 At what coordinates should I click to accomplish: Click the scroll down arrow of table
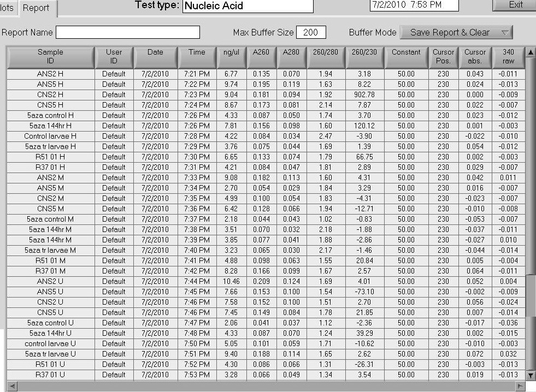coord(529,375)
